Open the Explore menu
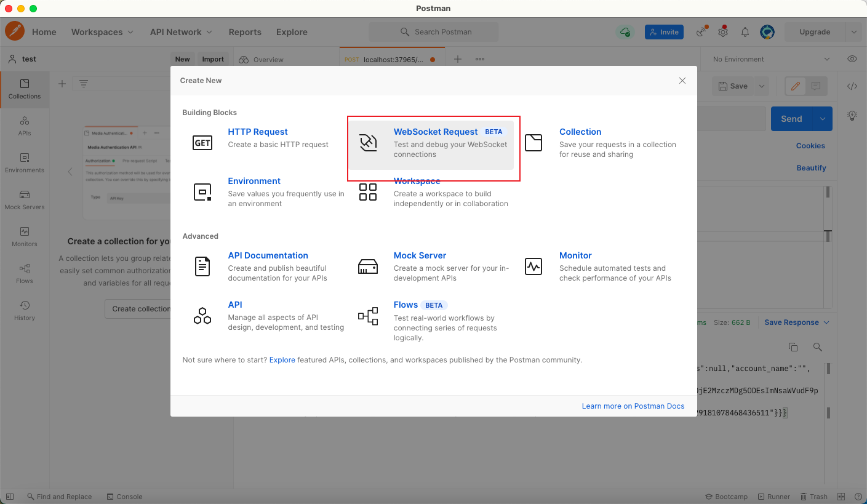 [292, 32]
